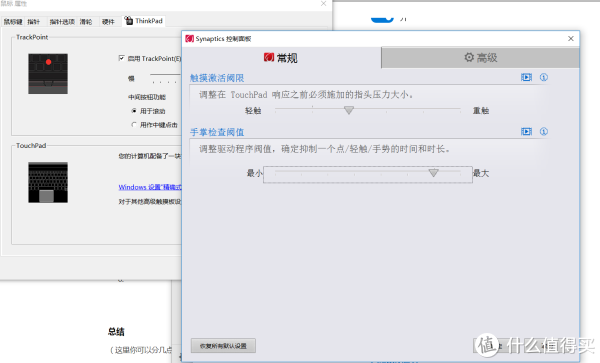
Task: Click the 触摸激活阈限 section heading
Action: [217, 78]
